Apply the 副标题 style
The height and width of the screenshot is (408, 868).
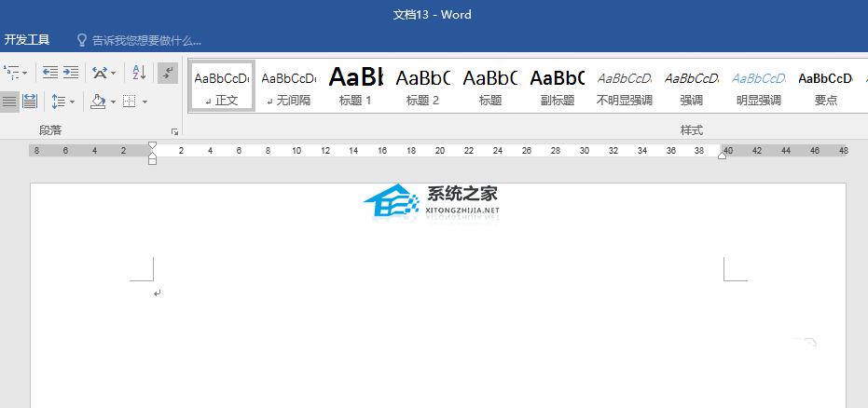pyautogui.click(x=557, y=86)
